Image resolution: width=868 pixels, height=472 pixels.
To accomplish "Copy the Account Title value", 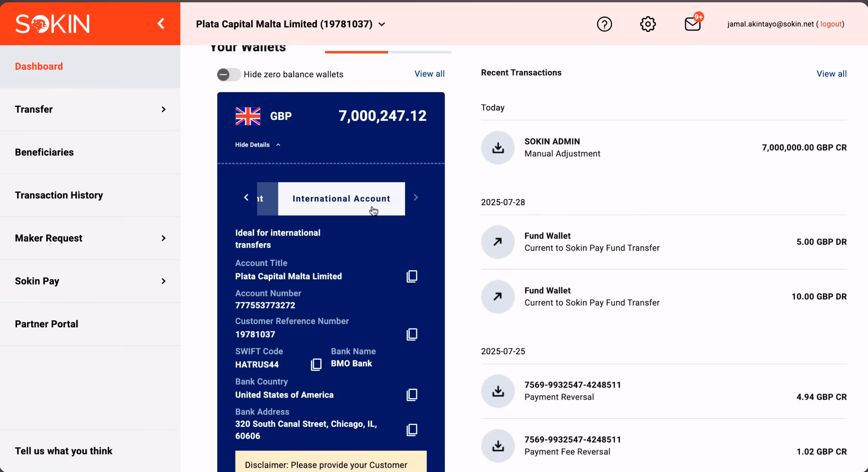I will tap(412, 276).
